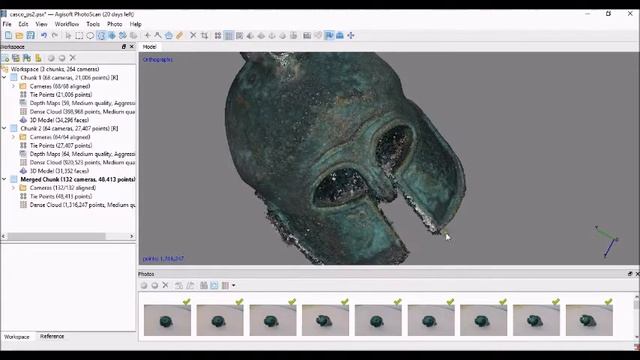Choose the Resize Region tool

click(112, 36)
